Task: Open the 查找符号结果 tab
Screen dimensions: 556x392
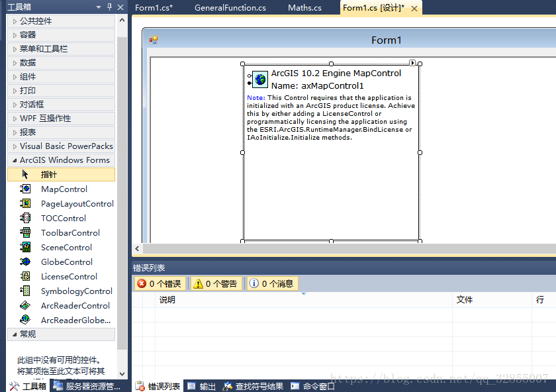Action: 253,386
